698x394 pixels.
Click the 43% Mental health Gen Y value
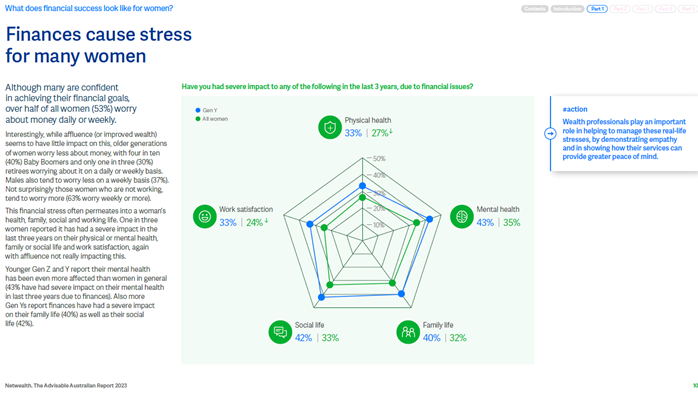point(485,223)
